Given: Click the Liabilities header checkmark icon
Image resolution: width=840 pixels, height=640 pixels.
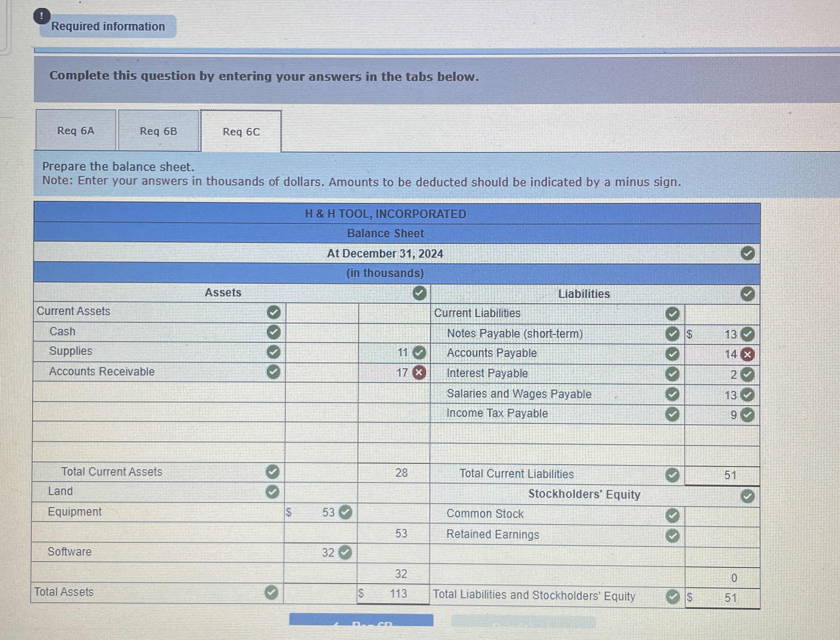Looking at the screenshot, I should tap(748, 294).
